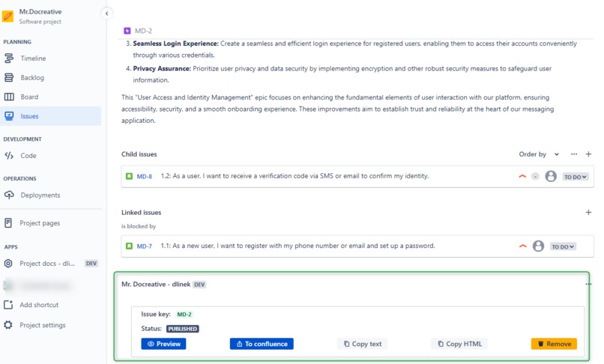Open MD-7 TO DO status dropdown

pyautogui.click(x=563, y=246)
